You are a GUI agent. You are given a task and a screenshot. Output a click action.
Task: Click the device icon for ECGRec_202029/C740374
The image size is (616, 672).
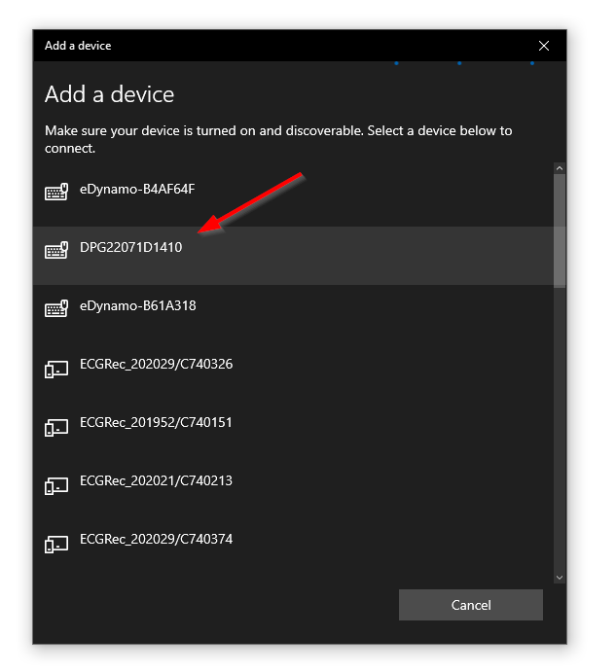click(56, 543)
